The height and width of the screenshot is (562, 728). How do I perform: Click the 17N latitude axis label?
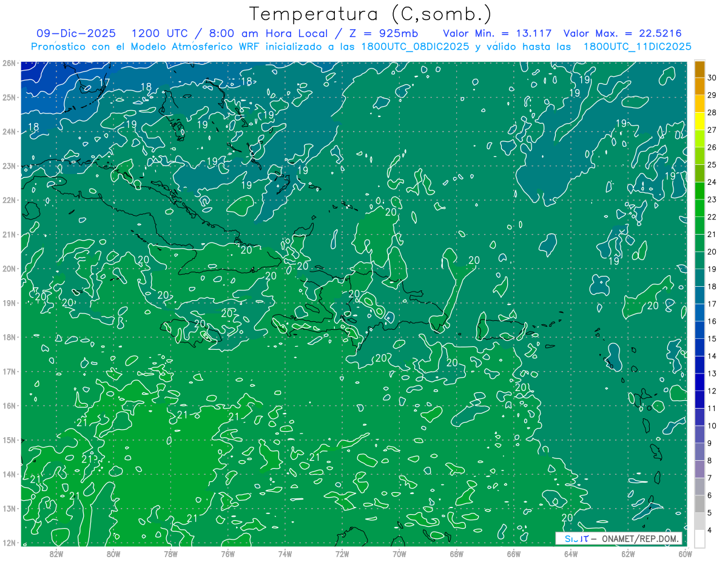point(9,371)
